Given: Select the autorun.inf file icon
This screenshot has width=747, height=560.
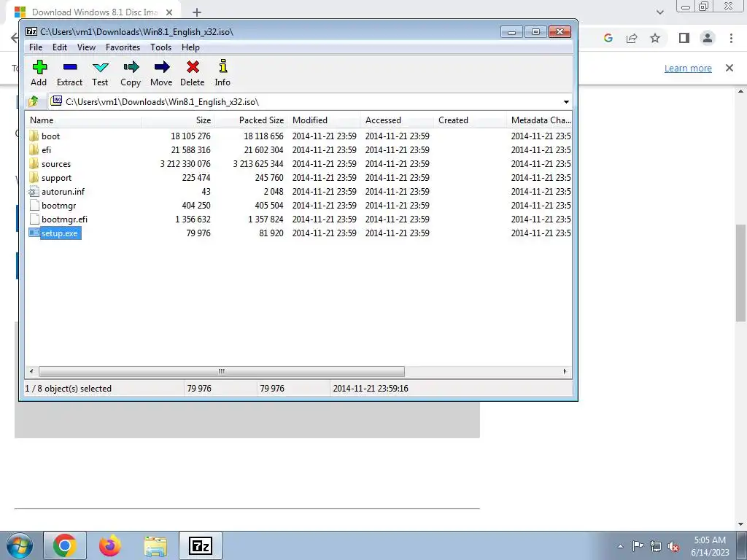Looking at the screenshot, I should [x=34, y=192].
